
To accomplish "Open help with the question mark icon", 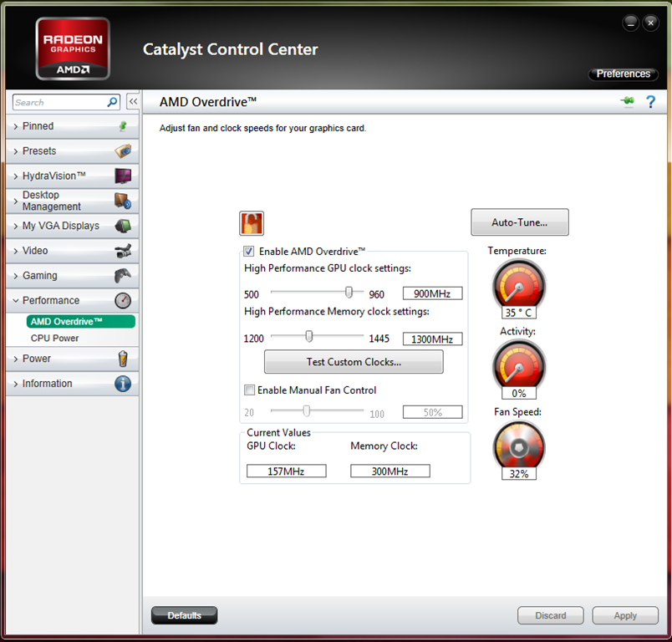I will click(650, 102).
